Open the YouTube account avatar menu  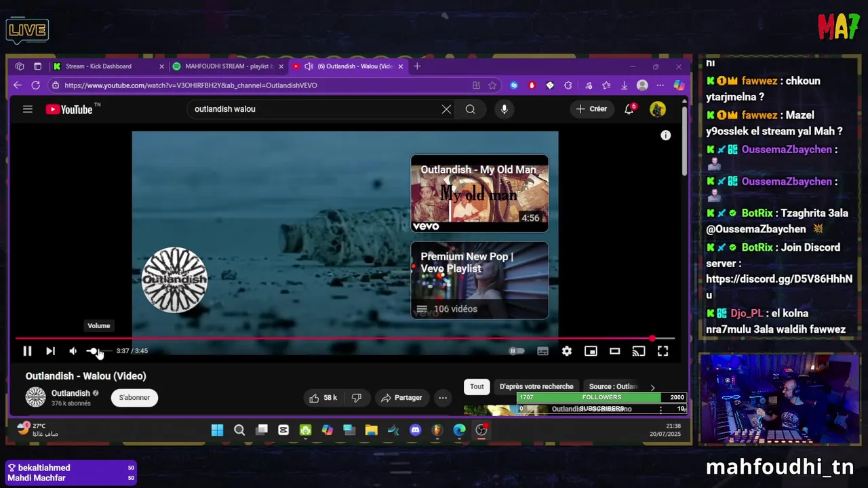658,109
